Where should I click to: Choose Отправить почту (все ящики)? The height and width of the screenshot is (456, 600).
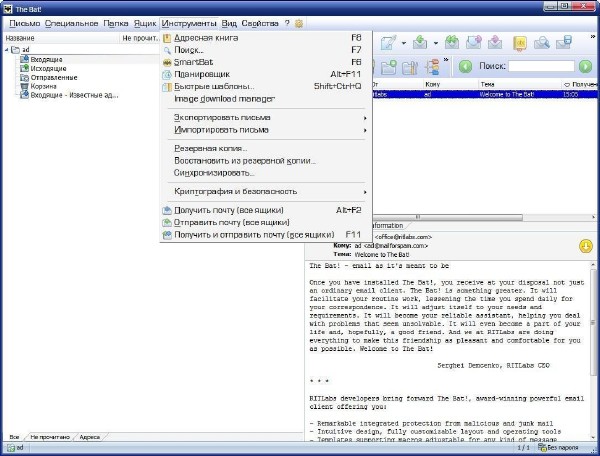click(x=232, y=222)
